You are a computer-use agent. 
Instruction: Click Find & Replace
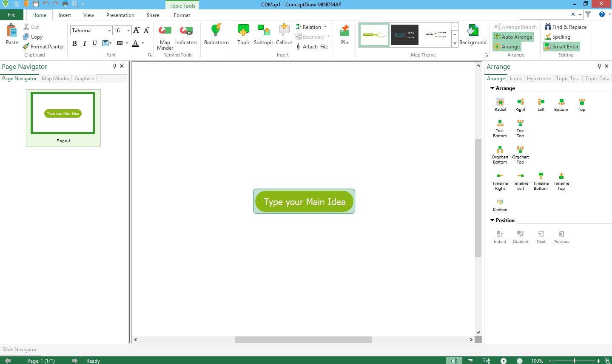566,27
